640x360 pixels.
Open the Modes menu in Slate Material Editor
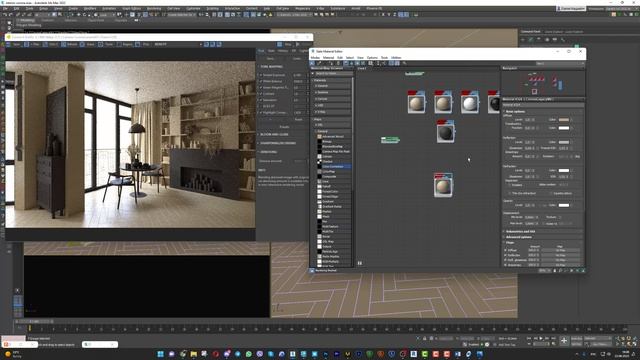pyautogui.click(x=315, y=58)
